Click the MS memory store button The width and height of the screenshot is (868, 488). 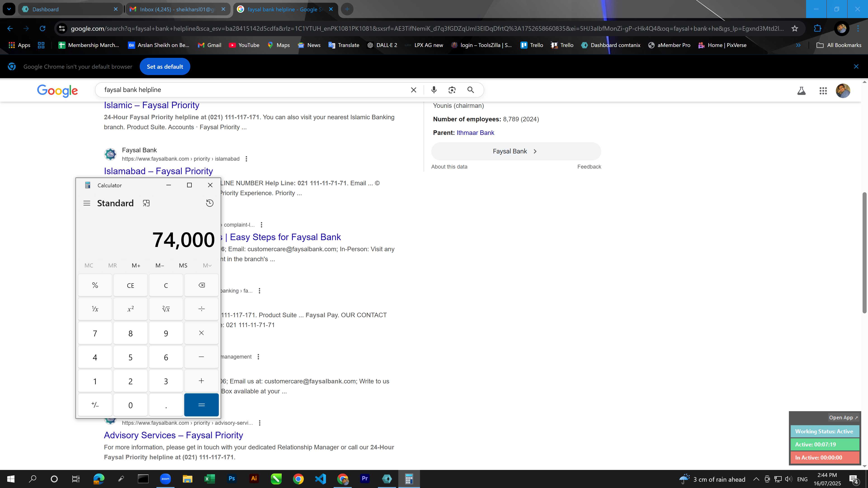tap(183, 265)
